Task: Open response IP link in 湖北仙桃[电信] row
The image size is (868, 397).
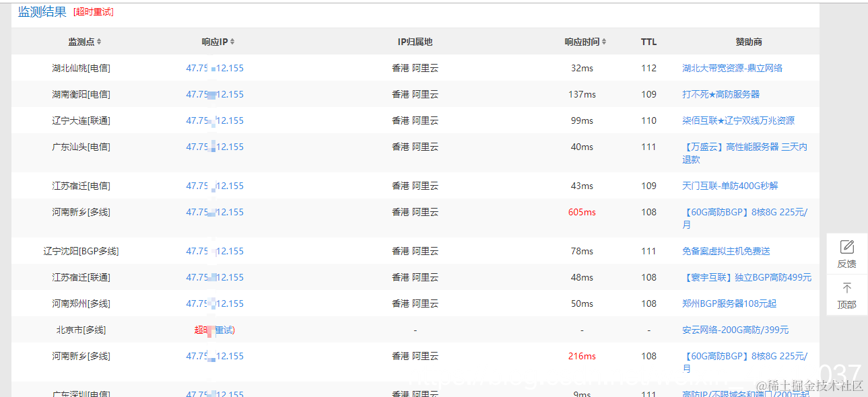Action: click(x=215, y=68)
